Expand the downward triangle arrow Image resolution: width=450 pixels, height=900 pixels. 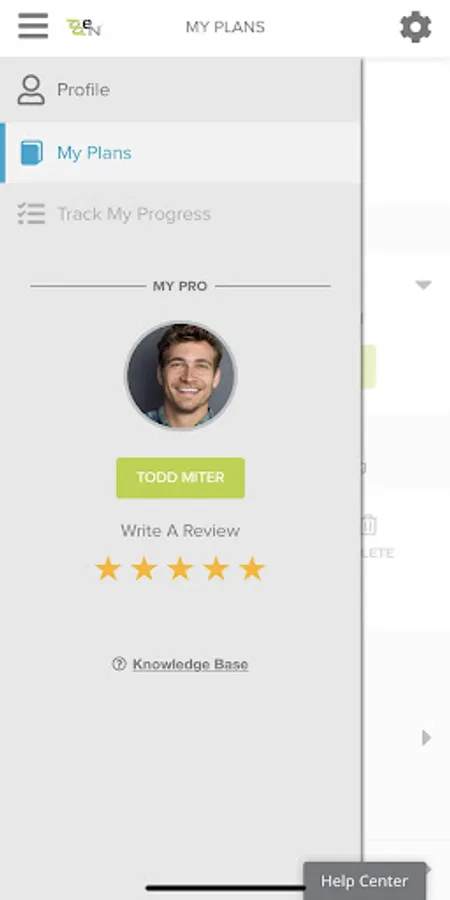click(423, 285)
